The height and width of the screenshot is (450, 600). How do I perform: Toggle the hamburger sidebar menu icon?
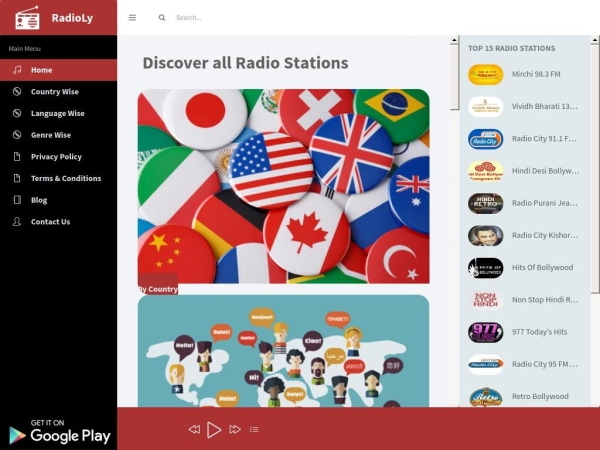[132, 18]
